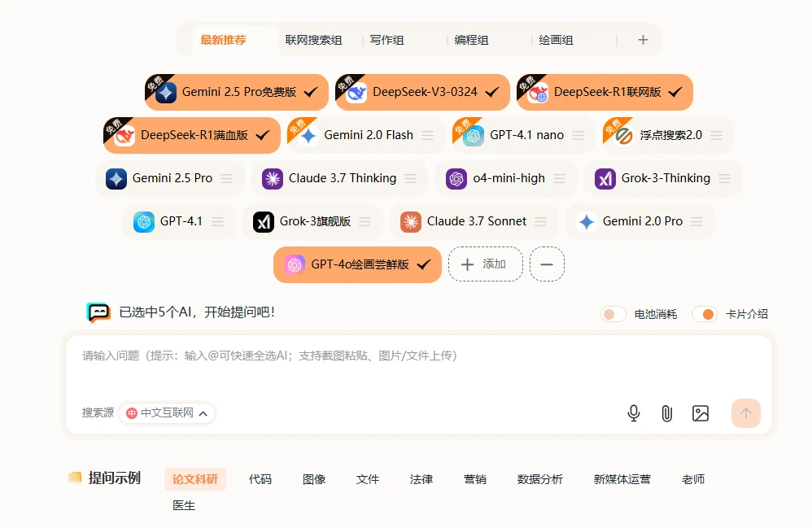The width and height of the screenshot is (812, 528).
Task: Toggle the 卡片介绍 switch
Action: (705, 314)
